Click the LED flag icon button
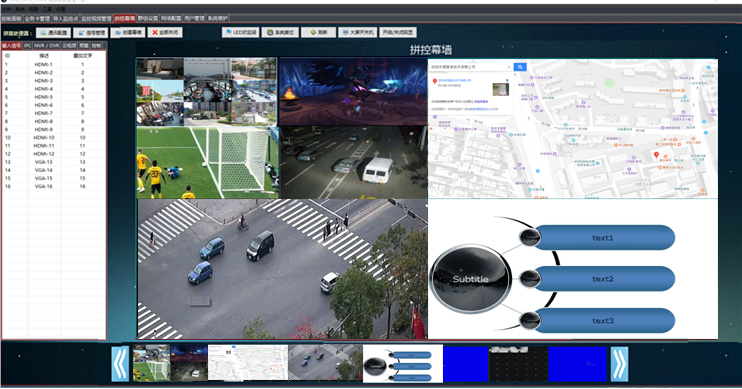742x389 pixels. 240,33
